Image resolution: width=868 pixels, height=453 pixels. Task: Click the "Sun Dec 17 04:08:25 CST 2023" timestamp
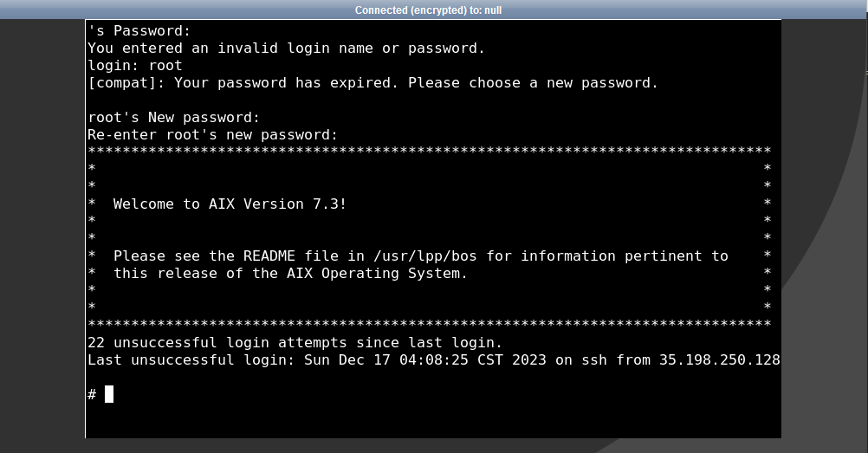click(425, 360)
